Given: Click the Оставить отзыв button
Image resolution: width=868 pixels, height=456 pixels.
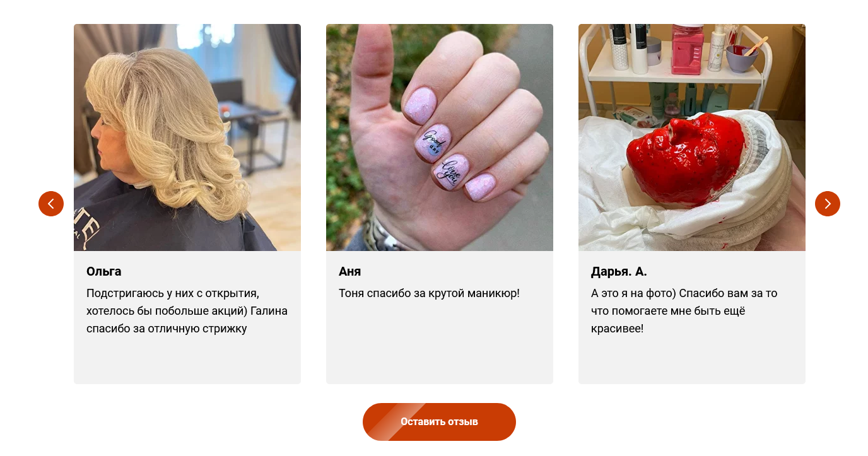Looking at the screenshot, I should tap(439, 422).
